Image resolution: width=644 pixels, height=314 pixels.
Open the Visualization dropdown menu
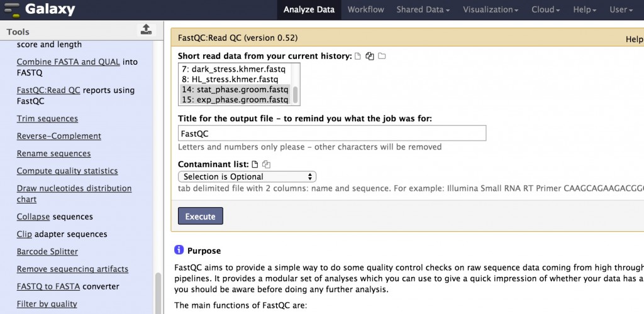[x=491, y=9]
